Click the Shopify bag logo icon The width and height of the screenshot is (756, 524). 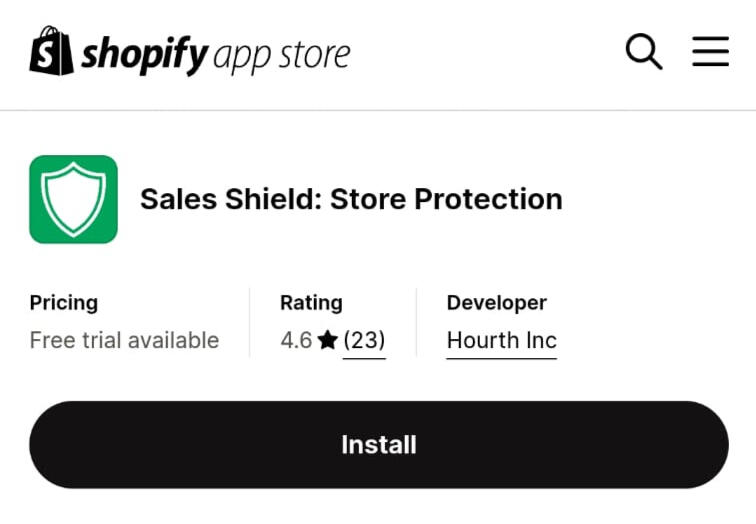(52, 52)
